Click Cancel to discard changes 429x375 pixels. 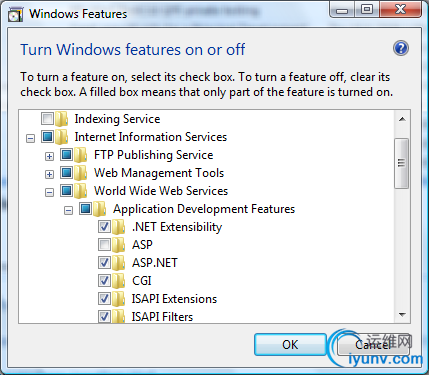[x=373, y=345]
